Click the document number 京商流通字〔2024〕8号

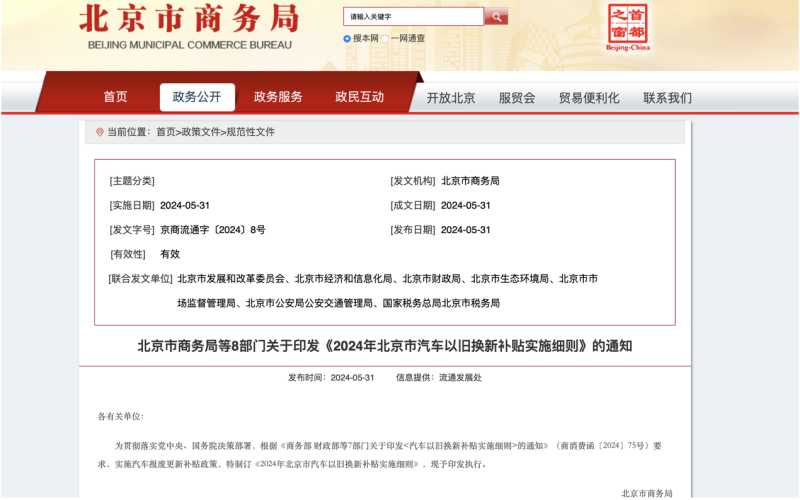coord(213,230)
